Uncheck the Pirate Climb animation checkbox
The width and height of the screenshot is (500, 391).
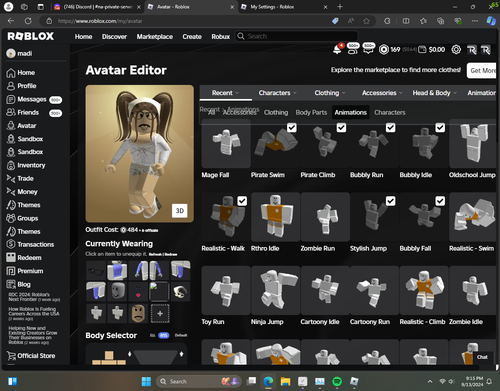tap(341, 128)
